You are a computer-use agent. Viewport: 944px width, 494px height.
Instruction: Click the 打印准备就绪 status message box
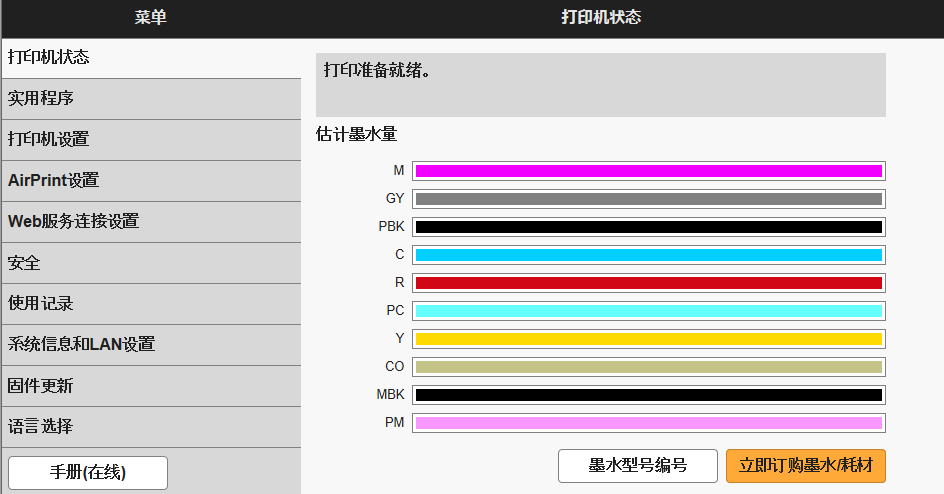pos(600,85)
